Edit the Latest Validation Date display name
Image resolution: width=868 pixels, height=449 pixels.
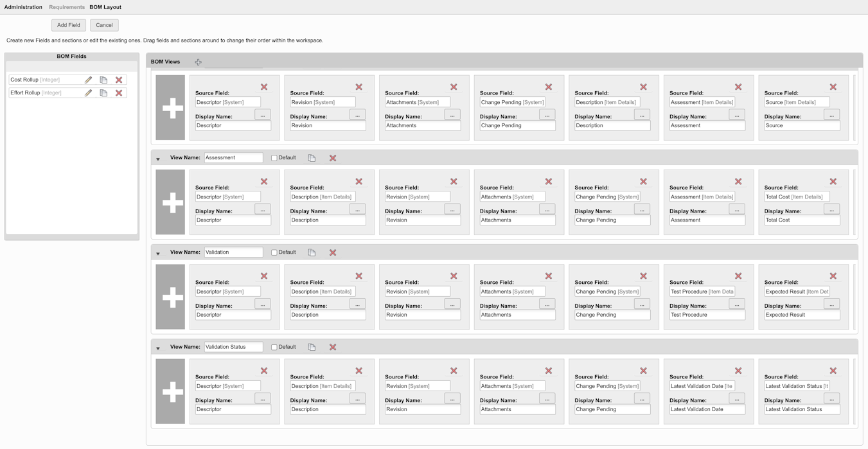707,409
